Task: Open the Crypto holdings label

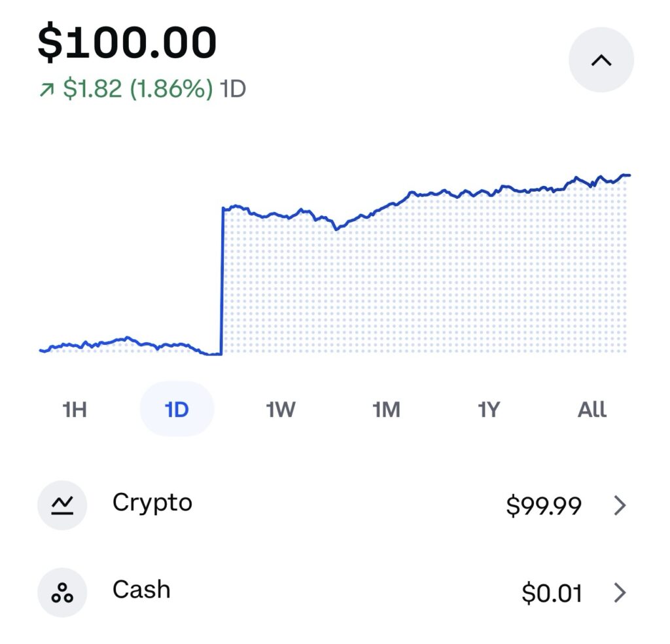Action: point(152,503)
